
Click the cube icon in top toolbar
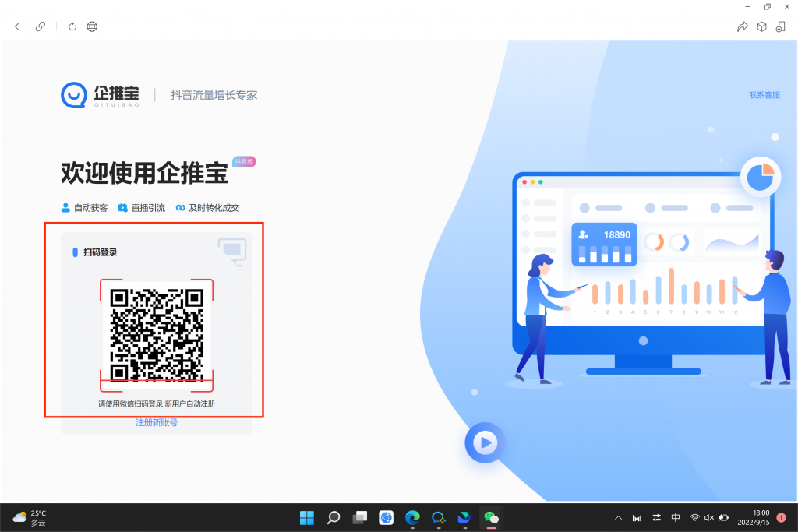coord(762,26)
